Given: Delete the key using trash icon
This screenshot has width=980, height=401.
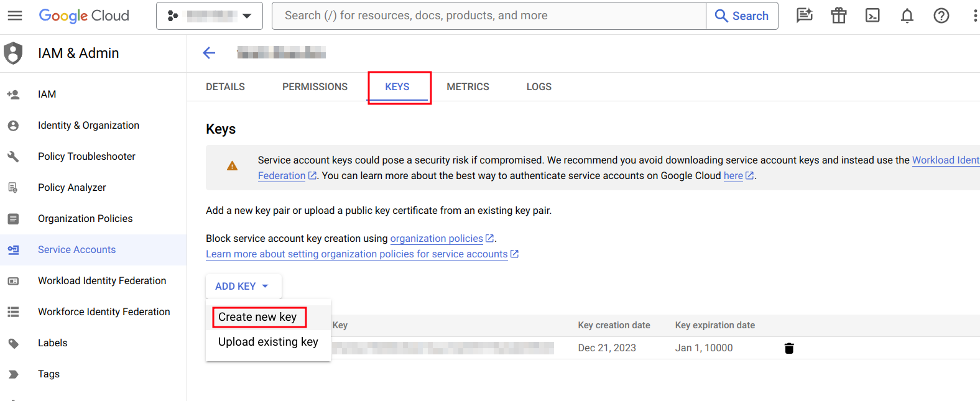Looking at the screenshot, I should pyautogui.click(x=789, y=348).
